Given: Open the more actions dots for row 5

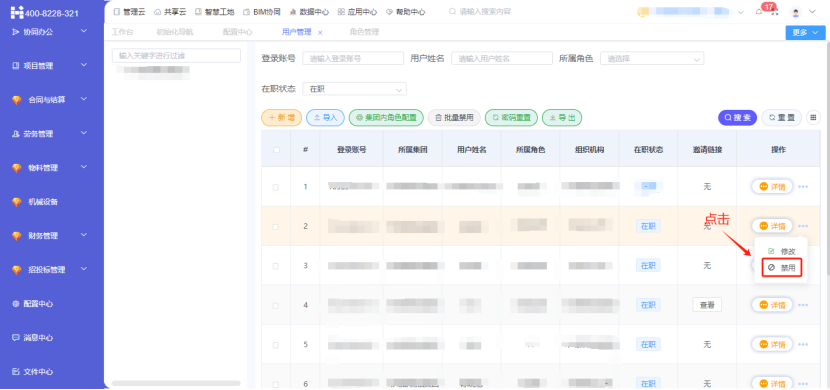Looking at the screenshot, I should pos(803,344).
